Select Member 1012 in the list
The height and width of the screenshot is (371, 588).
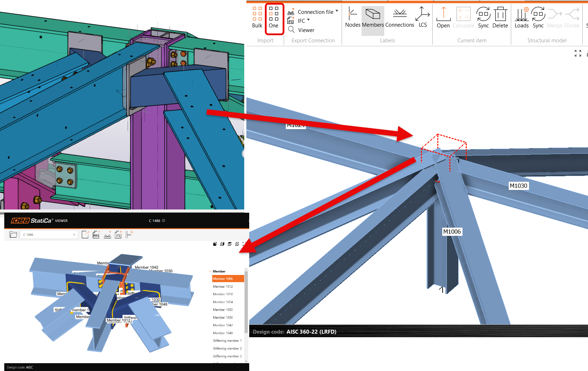223,287
